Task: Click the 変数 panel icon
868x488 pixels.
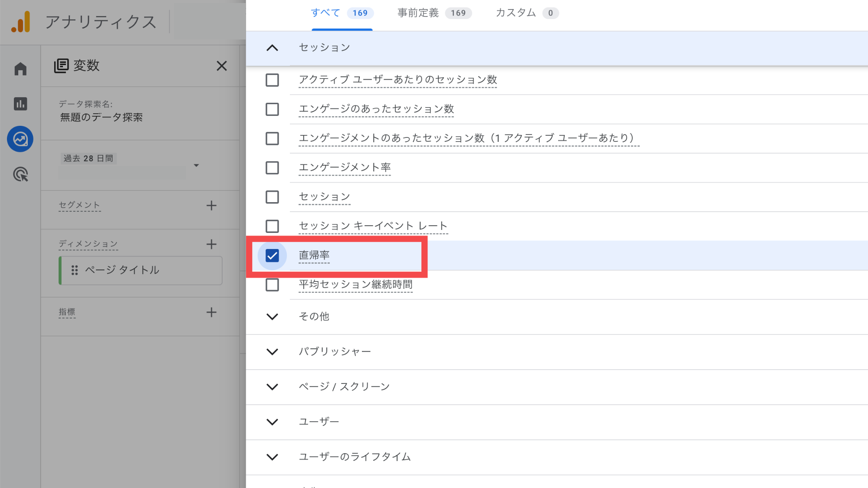Action: 61,66
